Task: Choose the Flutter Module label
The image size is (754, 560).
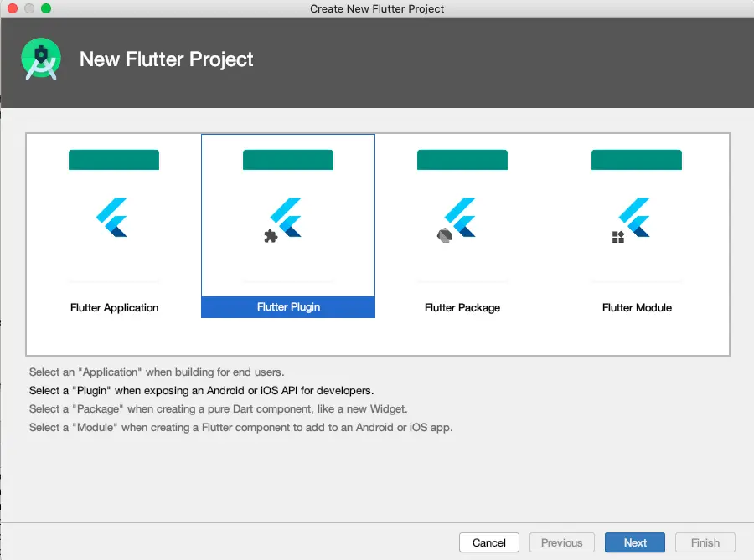Action: click(637, 307)
